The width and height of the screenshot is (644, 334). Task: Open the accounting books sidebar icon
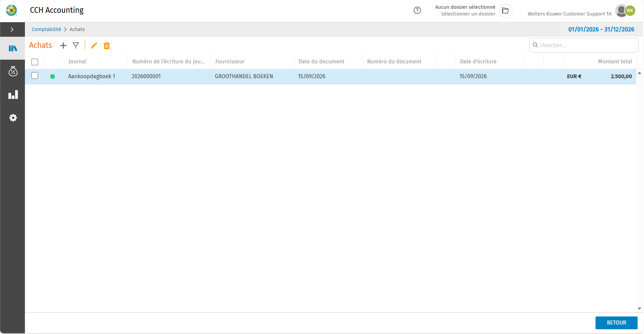13,48
